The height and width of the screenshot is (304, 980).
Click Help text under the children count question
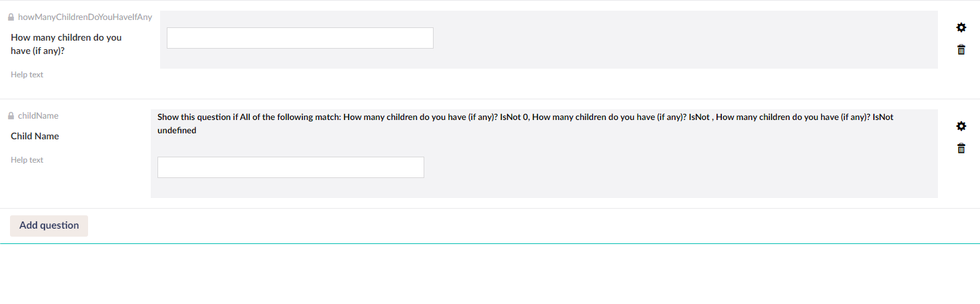coord(27,75)
